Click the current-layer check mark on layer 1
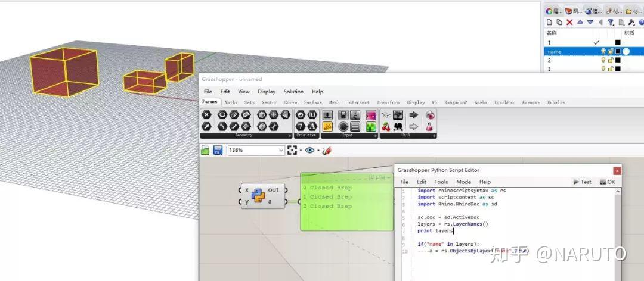The width and height of the screenshot is (644, 281). pyautogui.click(x=597, y=43)
